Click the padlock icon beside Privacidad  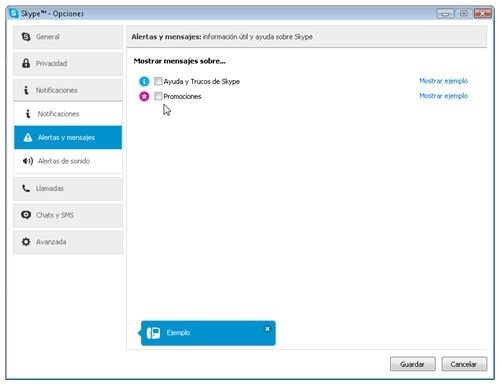[x=26, y=63]
